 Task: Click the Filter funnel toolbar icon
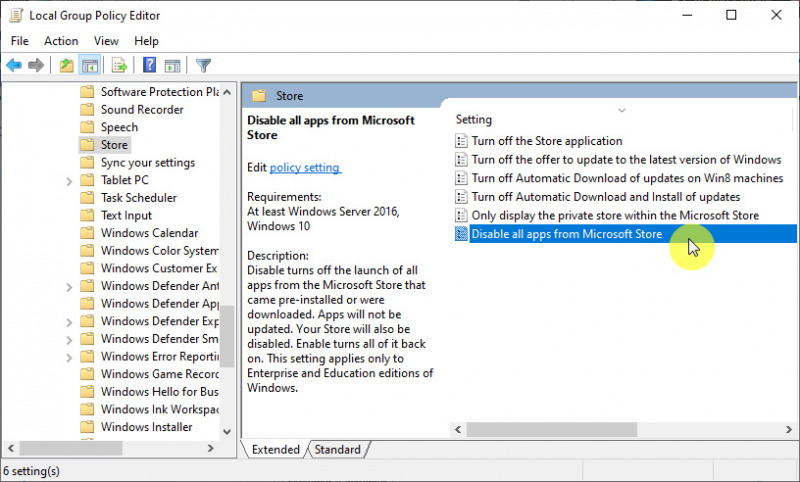(x=203, y=65)
